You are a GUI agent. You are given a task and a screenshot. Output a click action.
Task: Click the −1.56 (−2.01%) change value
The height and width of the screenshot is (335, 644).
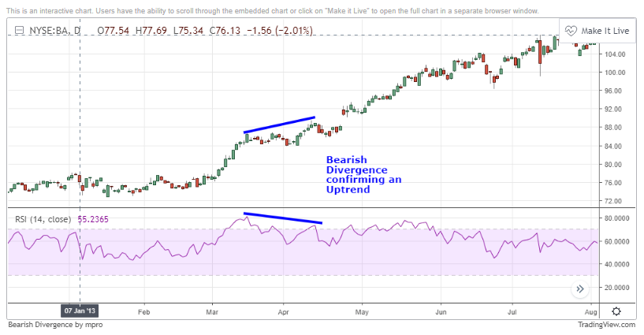pyautogui.click(x=280, y=31)
